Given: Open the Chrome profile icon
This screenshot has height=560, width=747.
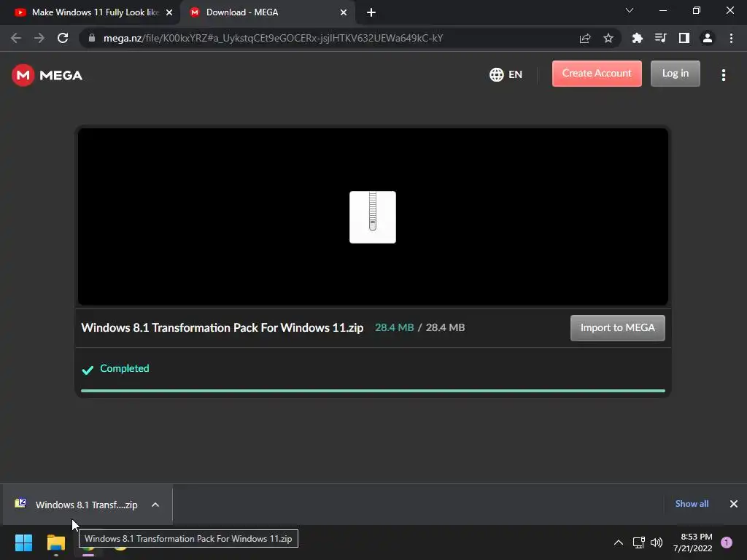Looking at the screenshot, I should (x=708, y=38).
